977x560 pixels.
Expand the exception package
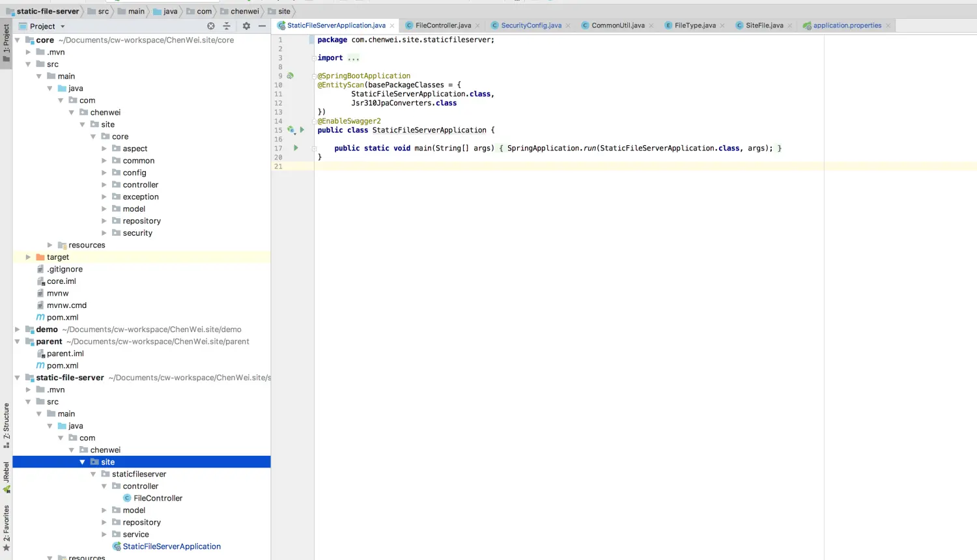tap(104, 197)
